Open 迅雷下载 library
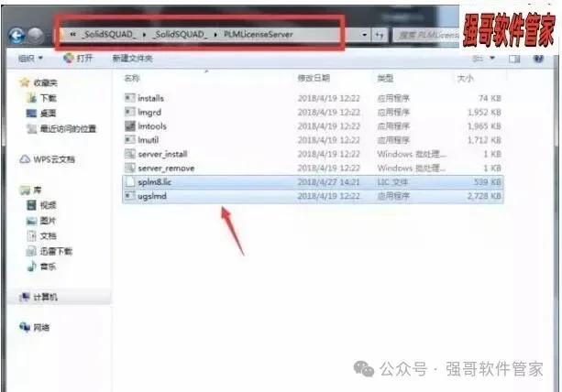Image resolution: width=562 pixels, height=392 pixels. [x=50, y=251]
